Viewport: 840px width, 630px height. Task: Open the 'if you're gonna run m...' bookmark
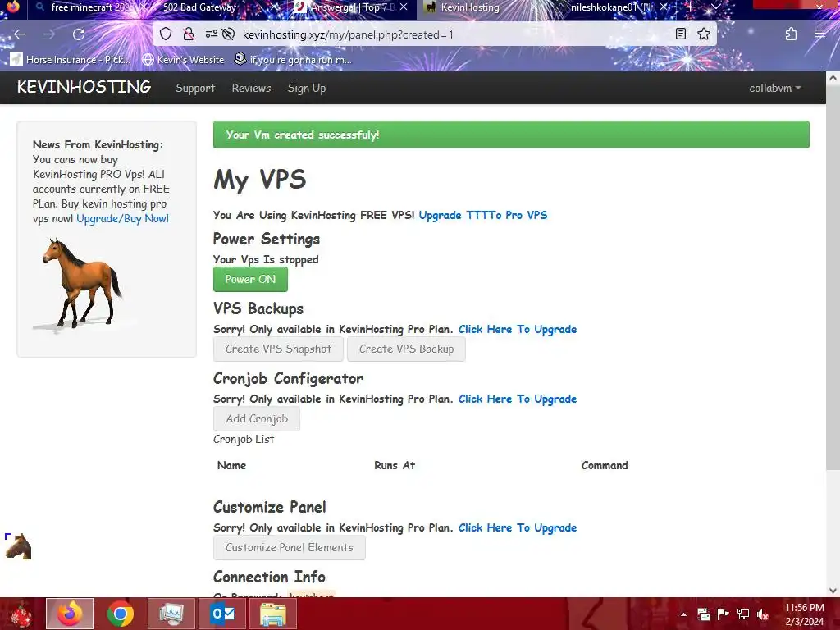tap(293, 59)
